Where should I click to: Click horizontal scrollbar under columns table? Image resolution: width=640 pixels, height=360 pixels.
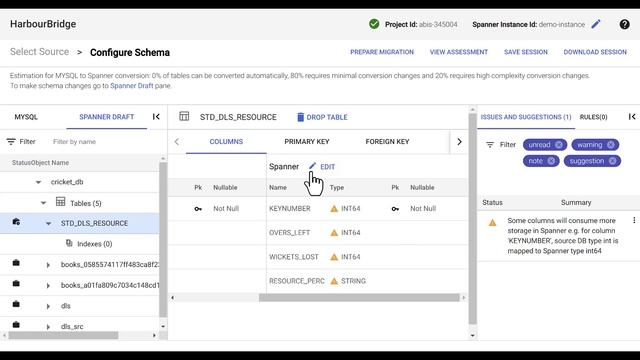(359, 298)
